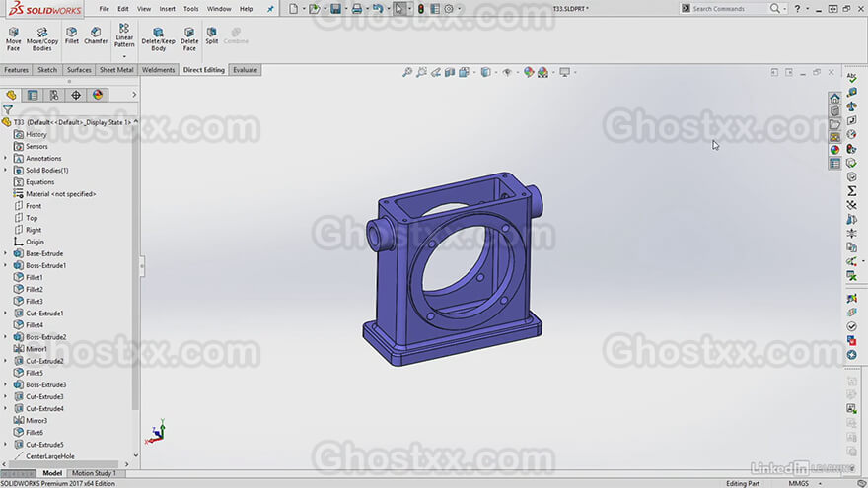Image resolution: width=868 pixels, height=488 pixels.
Task: Click the MMGS unit system status
Action: tap(798, 483)
